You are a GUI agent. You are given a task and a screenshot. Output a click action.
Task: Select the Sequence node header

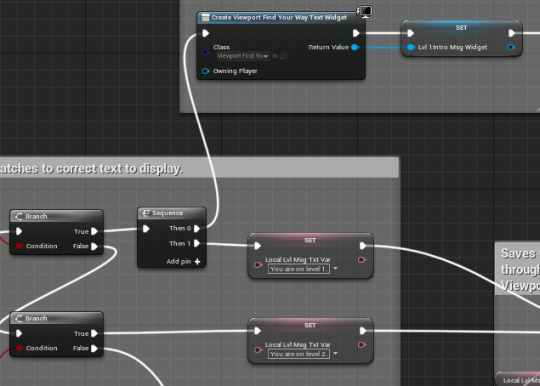(172, 213)
